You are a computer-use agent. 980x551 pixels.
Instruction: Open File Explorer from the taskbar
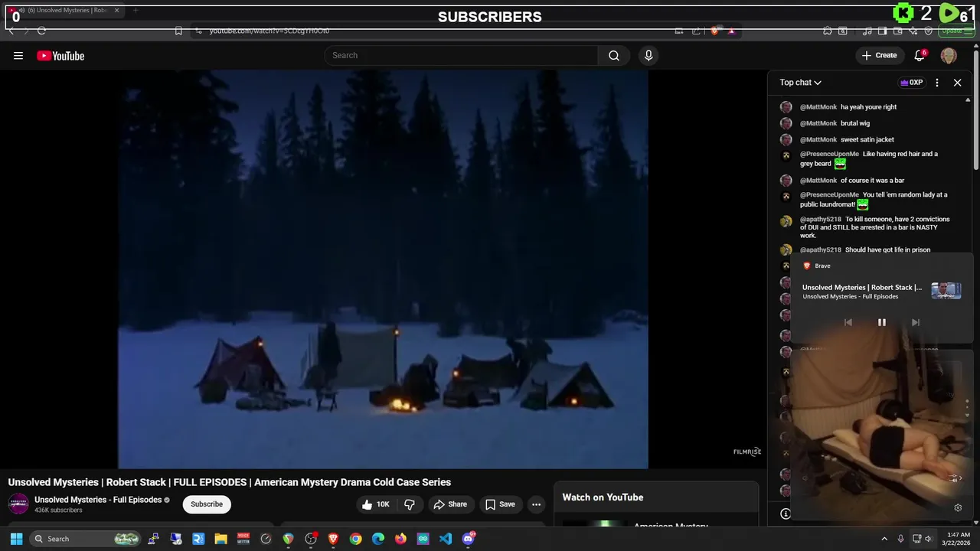[220, 539]
